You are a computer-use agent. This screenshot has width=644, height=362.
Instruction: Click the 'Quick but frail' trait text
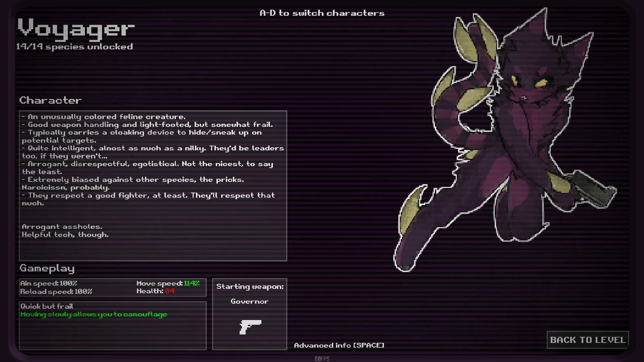(47, 306)
